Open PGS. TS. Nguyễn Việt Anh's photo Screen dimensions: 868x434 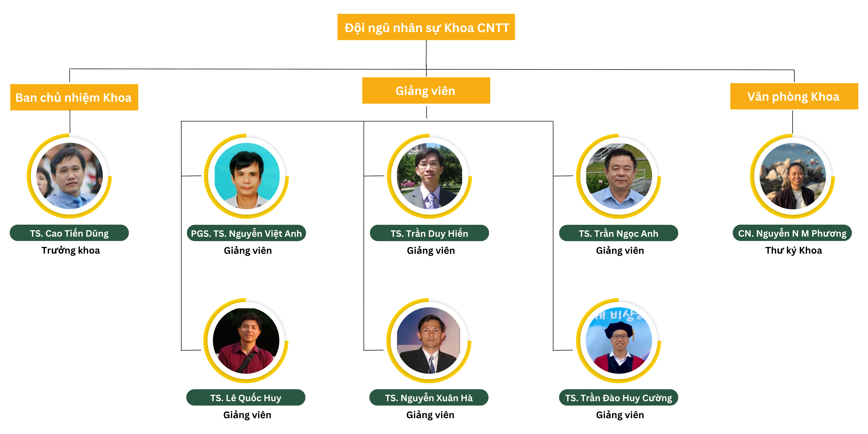[247, 176]
